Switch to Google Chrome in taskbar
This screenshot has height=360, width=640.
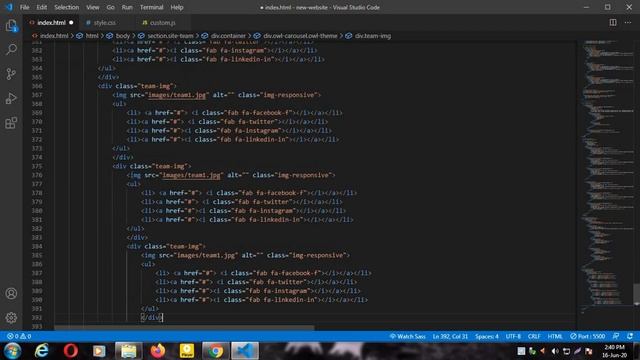pos(216,351)
